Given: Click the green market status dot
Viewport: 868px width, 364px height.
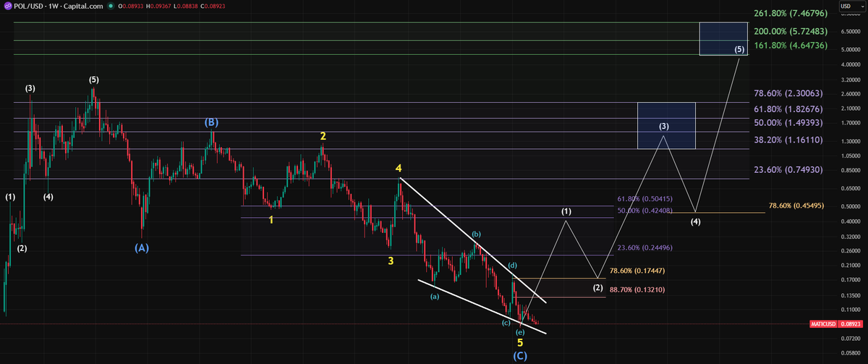Looking at the screenshot, I should pos(110,7).
